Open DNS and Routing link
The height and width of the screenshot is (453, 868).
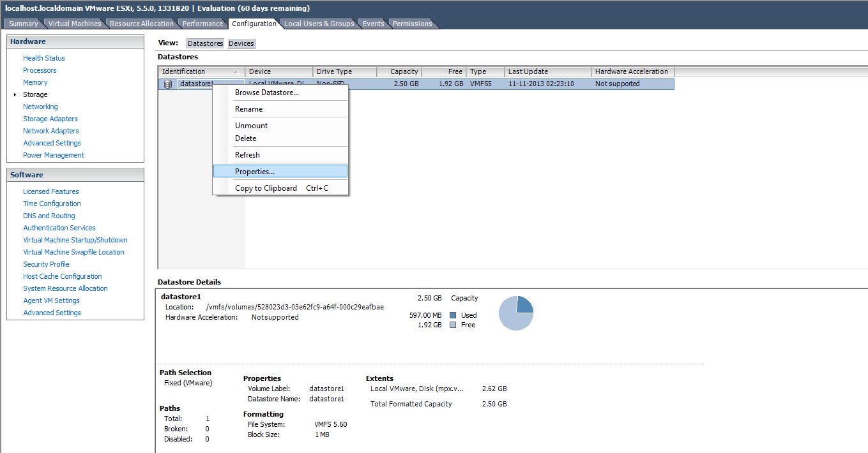49,216
